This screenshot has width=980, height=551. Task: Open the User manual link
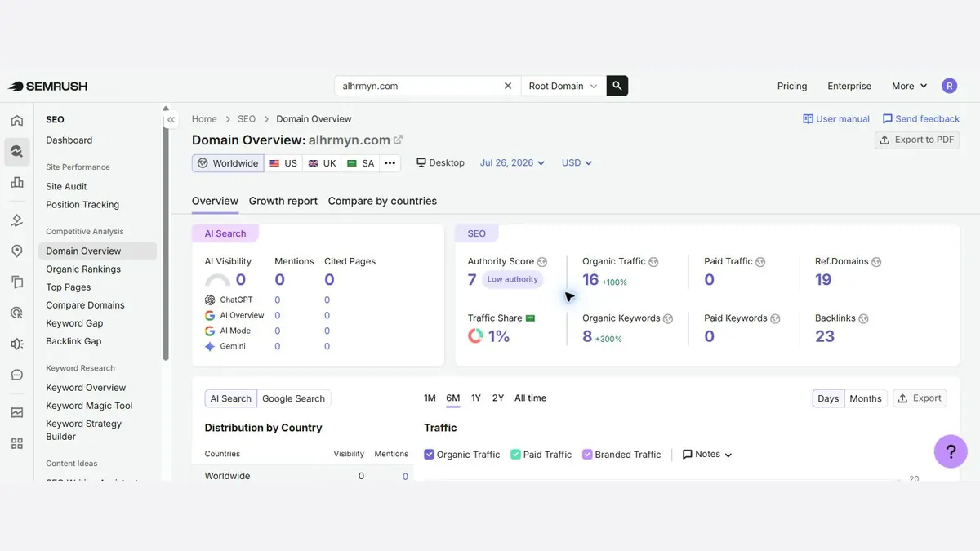(836, 119)
